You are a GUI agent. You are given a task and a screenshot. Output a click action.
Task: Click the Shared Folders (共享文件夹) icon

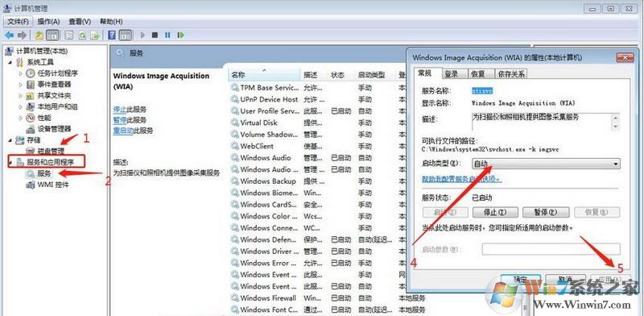pyautogui.click(x=31, y=95)
